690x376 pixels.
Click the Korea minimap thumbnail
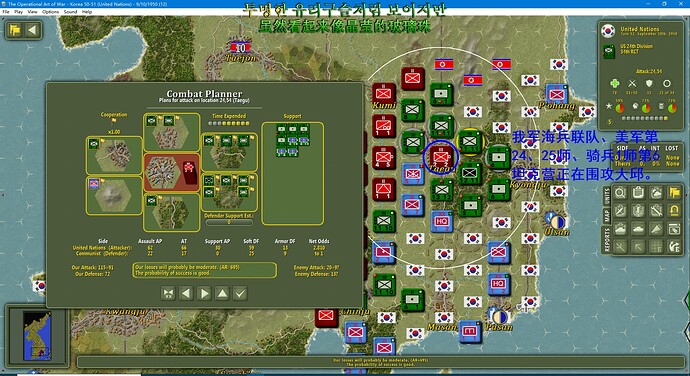pos(37,335)
